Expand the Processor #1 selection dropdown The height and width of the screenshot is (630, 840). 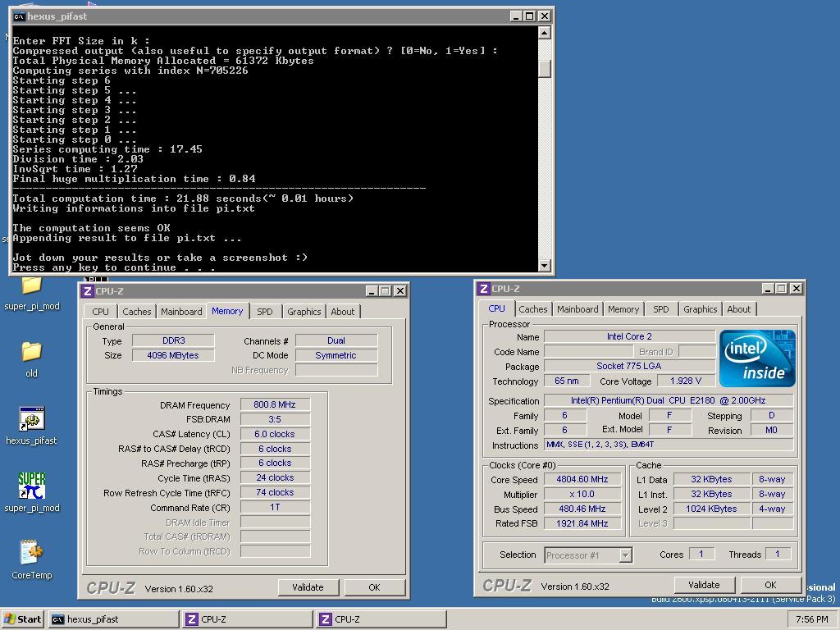click(625, 555)
